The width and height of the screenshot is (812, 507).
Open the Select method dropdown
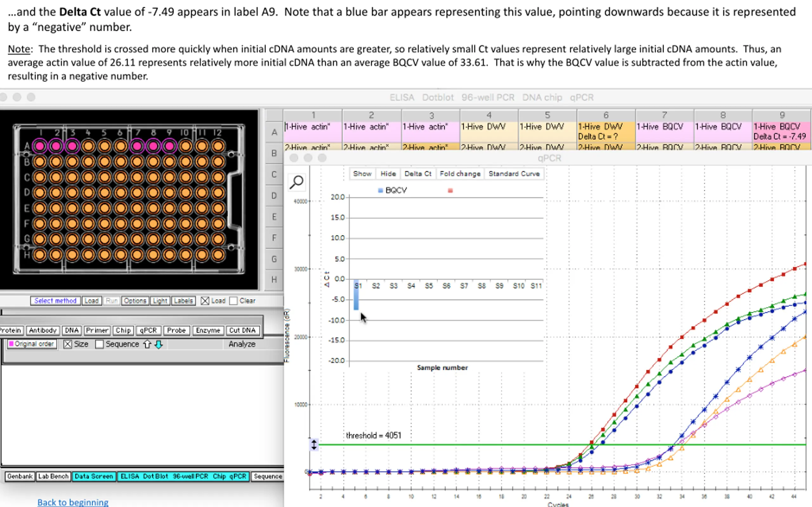[56, 301]
